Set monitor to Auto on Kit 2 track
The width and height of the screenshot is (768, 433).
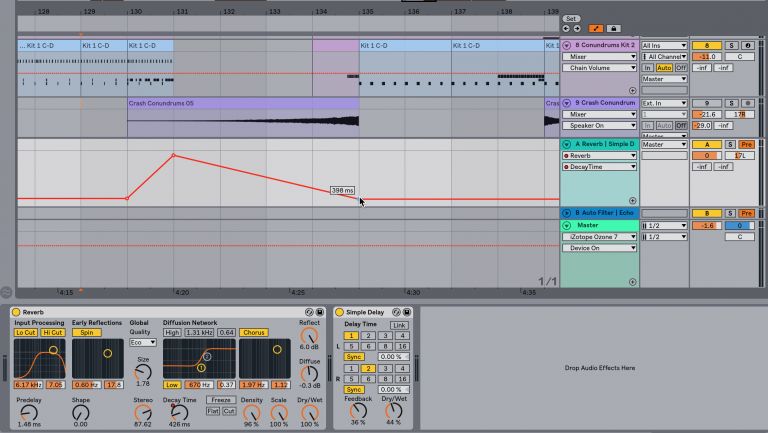(x=664, y=68)
